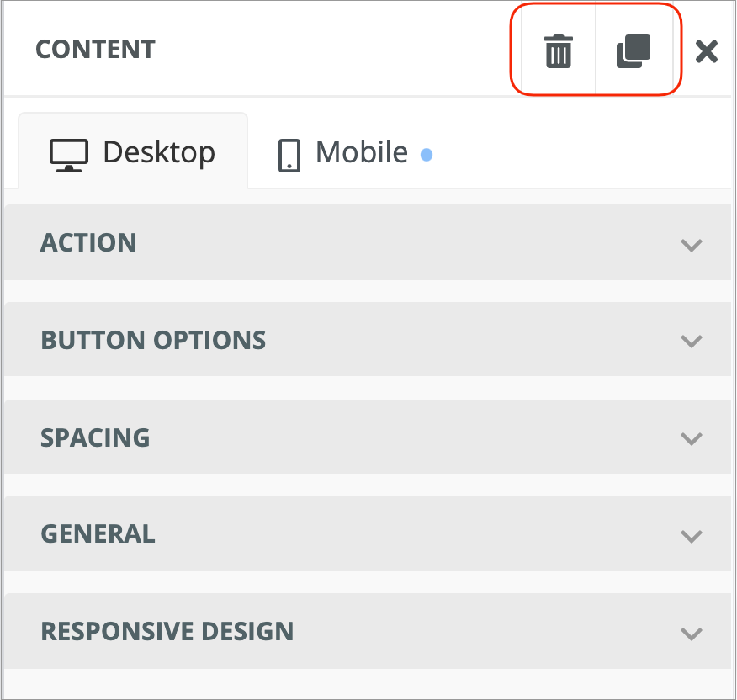The height and width of the screenshot is (700, 737).
Task: Click the blue dot beside Mobile
Action: pyautogui.click(x=427, y=155)
